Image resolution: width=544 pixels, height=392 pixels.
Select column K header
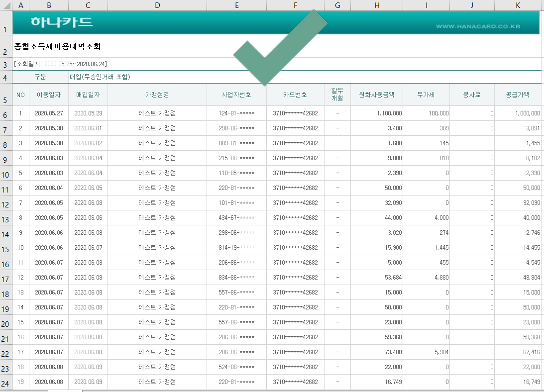tap(518, 5)
